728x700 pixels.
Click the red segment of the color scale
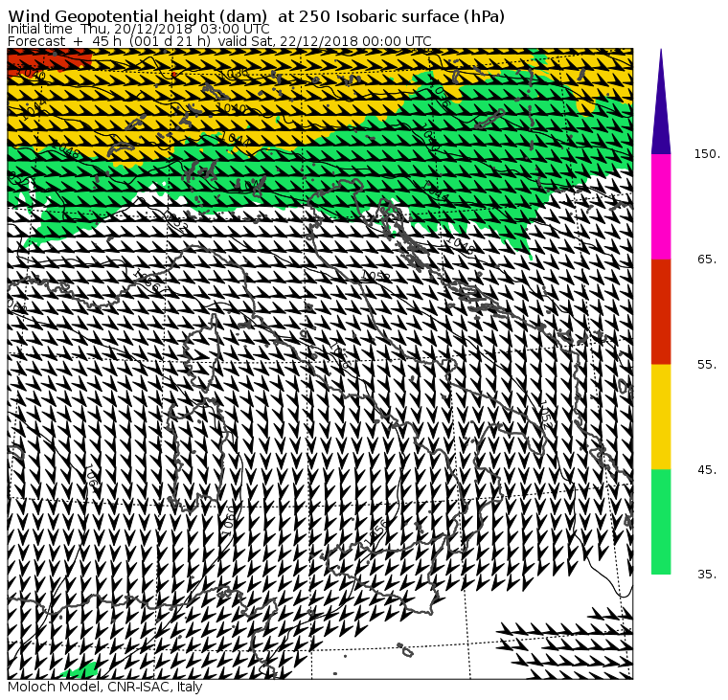tap(661, 311)
